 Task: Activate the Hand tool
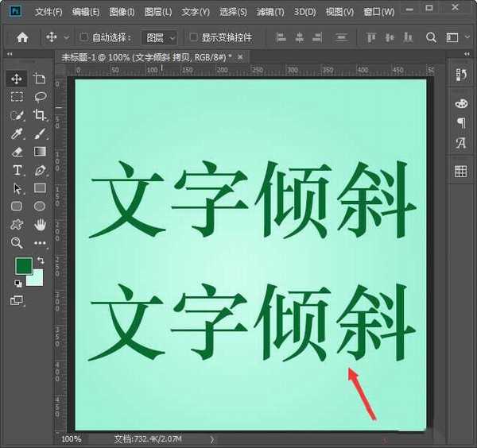40,225
